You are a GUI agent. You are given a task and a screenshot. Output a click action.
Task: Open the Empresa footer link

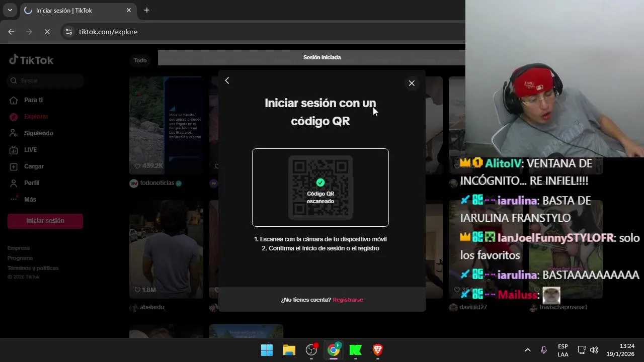19,248
